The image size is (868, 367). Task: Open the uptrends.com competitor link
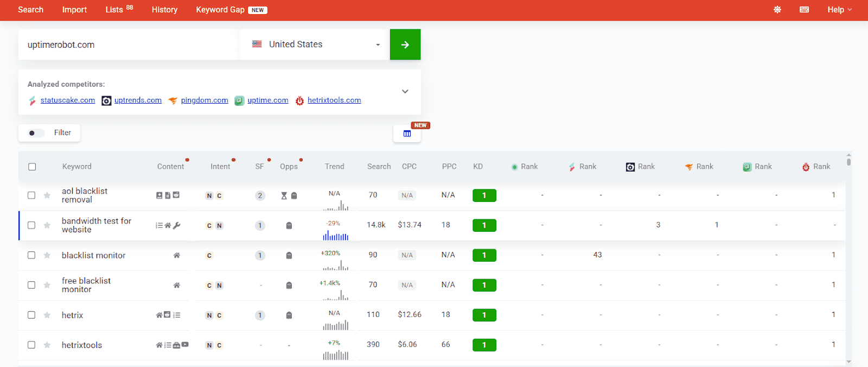pyautogui.click(x=138, y=100)
